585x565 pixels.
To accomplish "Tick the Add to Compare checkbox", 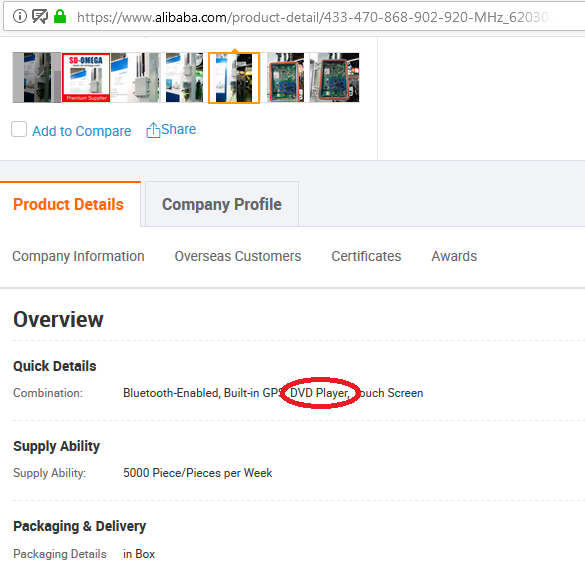I will pyautogui.click(x=19, y=129).
